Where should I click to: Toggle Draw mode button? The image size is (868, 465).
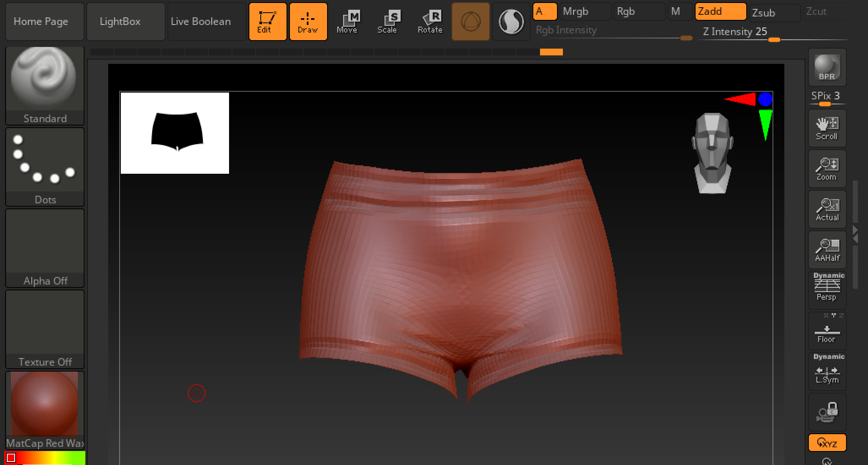(308, 22)
